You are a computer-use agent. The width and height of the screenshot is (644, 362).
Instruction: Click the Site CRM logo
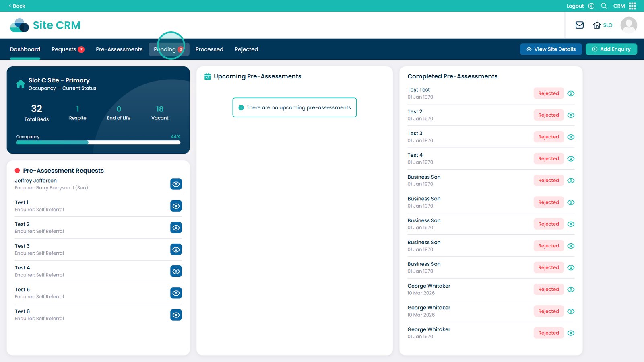45,25
